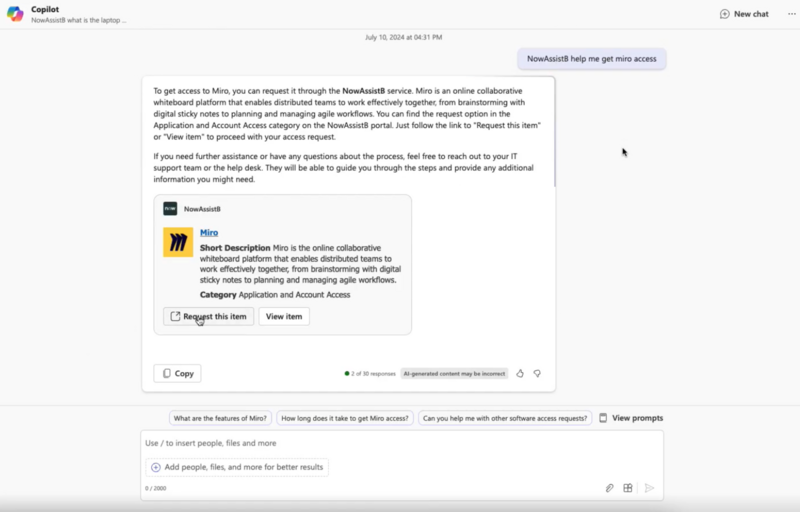Open the more options ellipsis menu
Image resolution: width=800 pixels, height=512 pixels.
tap(791, 14)
